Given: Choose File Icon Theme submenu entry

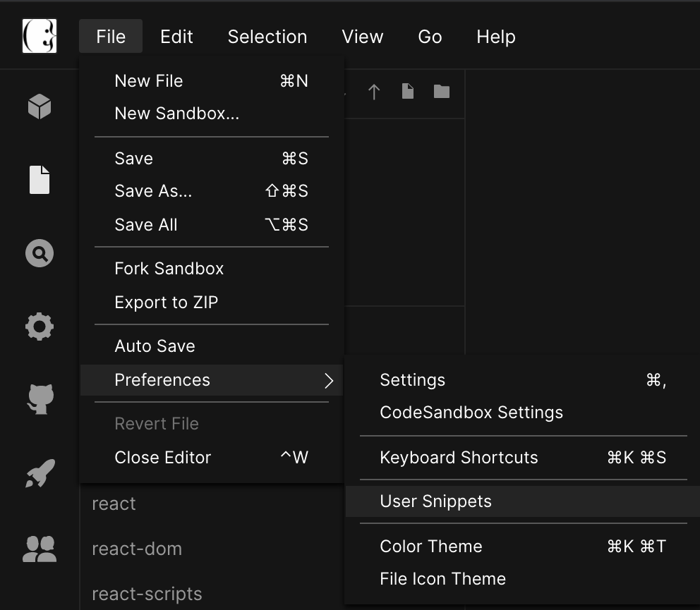Looking at the screenshot, I should pyautogui.click(x=523, y=579).
